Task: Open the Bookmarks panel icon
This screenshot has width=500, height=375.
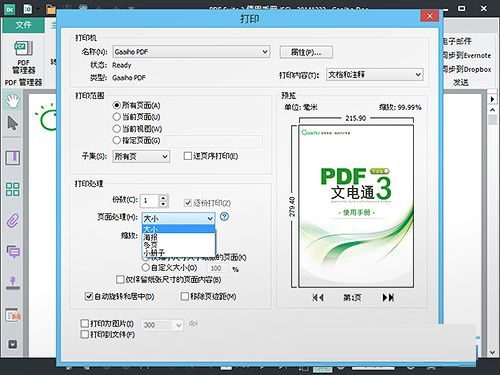Action: coord(13,158)
